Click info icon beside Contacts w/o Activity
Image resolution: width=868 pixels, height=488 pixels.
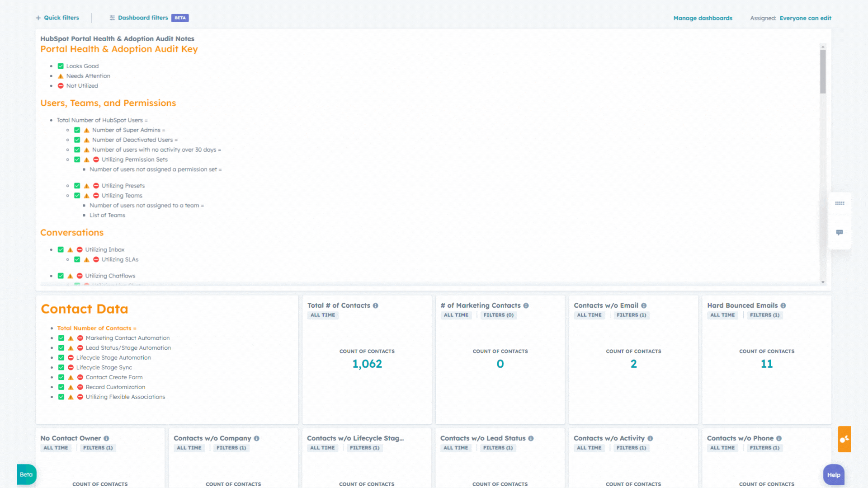(x=650, y=439)
